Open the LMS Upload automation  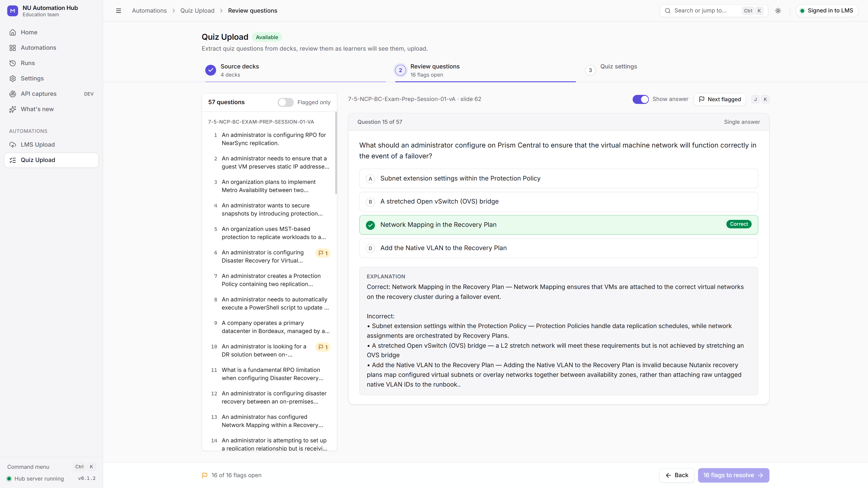tap(51, 145)
